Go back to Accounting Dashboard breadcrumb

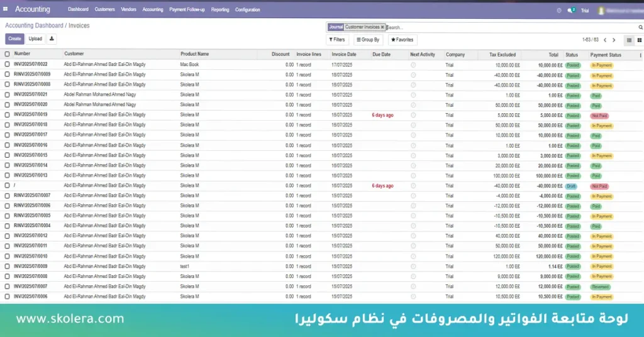(34, 25)
